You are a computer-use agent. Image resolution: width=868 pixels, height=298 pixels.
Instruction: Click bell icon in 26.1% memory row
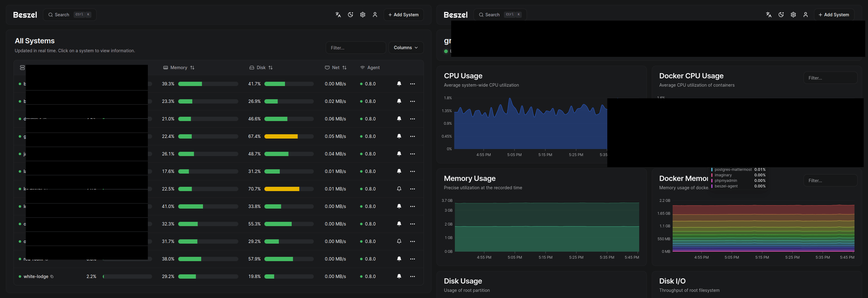(x=399, y=154)
